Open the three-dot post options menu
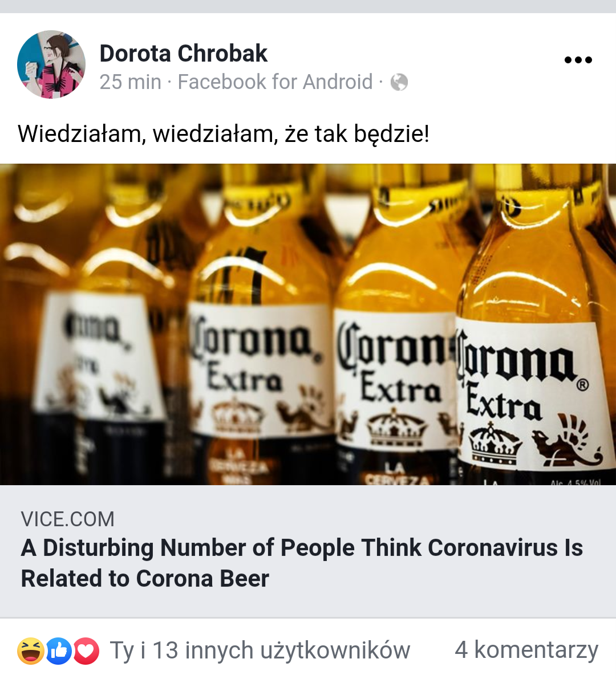The width and height of the screenshot is (616, 679). pos(578,60)
